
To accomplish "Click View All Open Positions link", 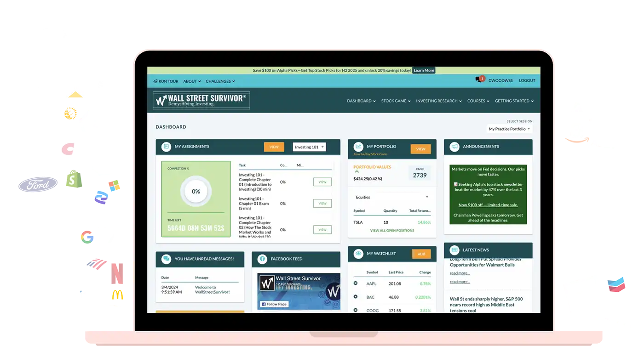I will 392,231.
